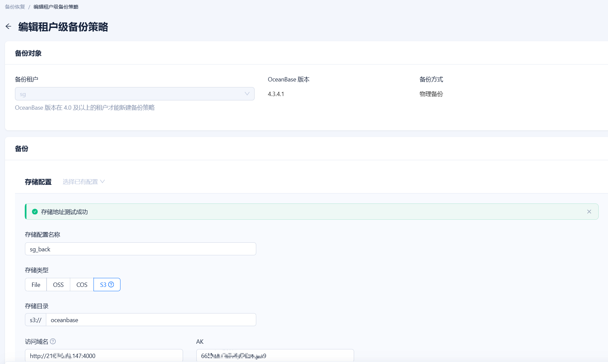The image size is (608, 364).
Task: Go to 备份恢复 breadcrumb link
Action: coord(15,7)
